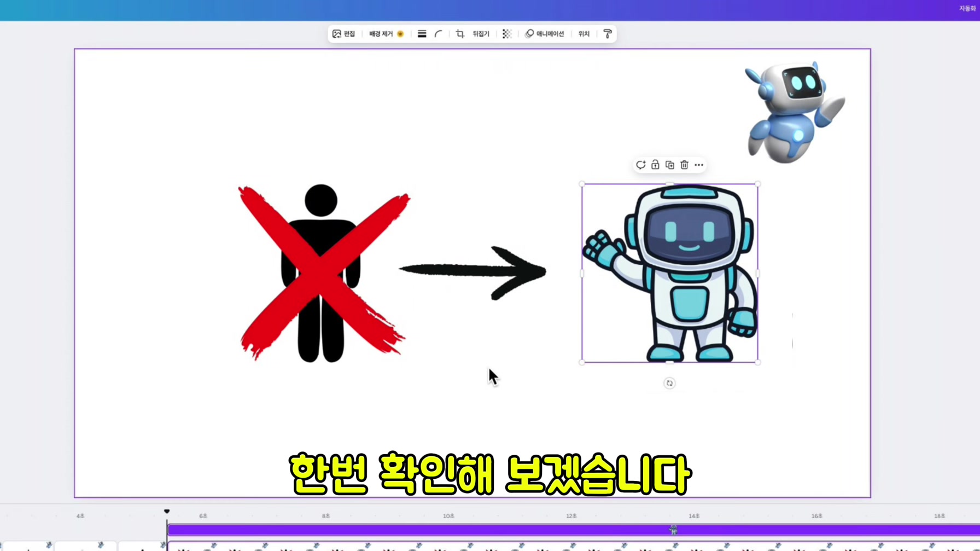Open the transparency checkerboard icon

pyautogui.click(x=506, y=34)
